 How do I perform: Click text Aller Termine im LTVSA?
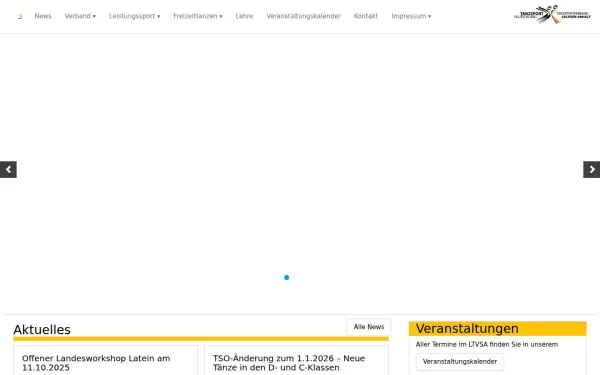coord(451,344)
